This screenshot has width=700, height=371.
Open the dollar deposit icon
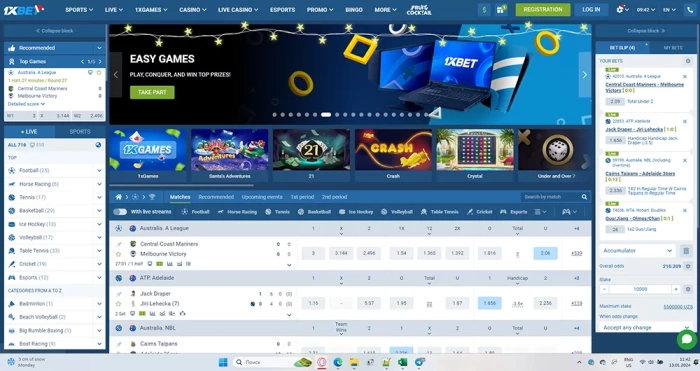pos(484,9)
